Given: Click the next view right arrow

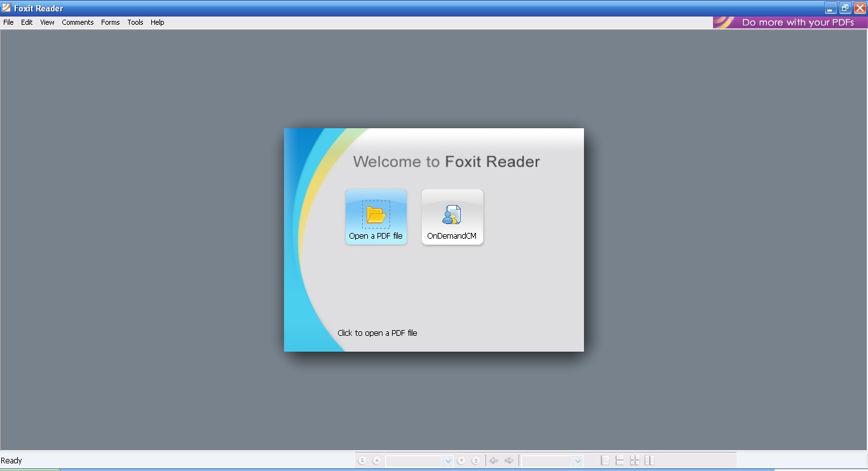Looking at the screenshot, I should pos(509,461).
